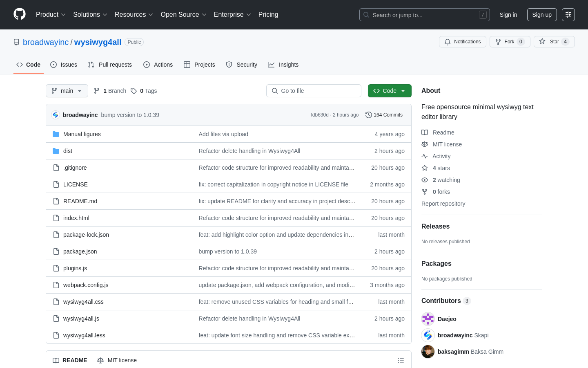The height and width of the screenshot is (368, 588).
Task: Open the package-lock.json file
Action: [x=86, y=235]
